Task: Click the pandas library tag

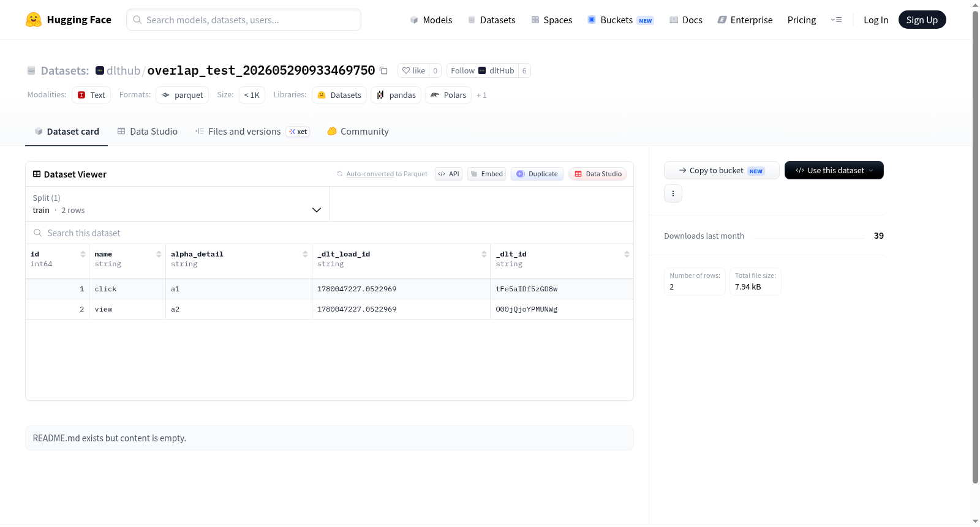Action: [396, 95]
